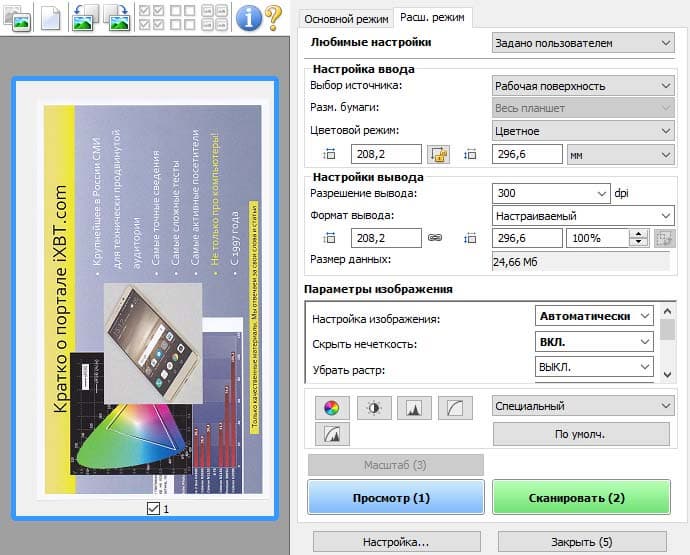Click the clear preview blank page icon
Image resolution: width=690 pixels, height=555 pixels.
51,18
